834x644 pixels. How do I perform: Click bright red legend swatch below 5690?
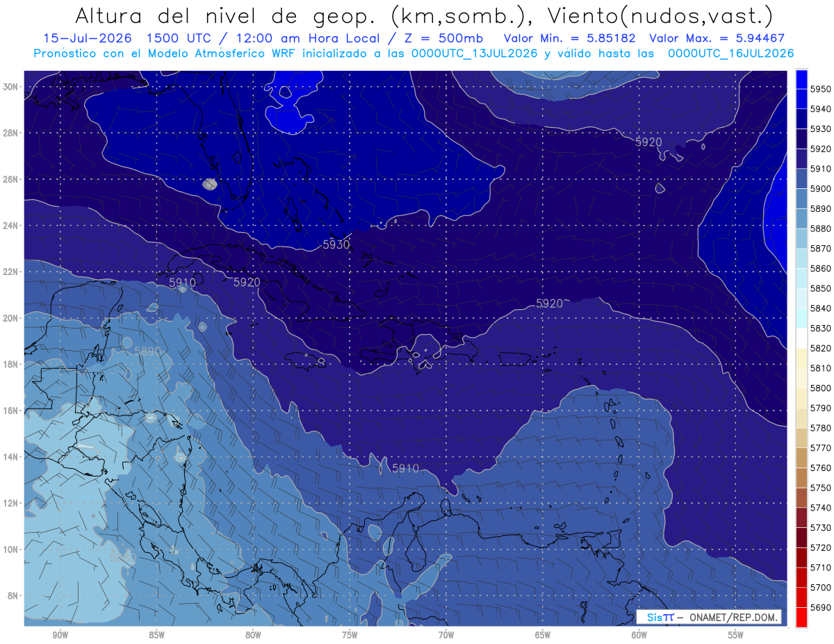coord(801,617)
